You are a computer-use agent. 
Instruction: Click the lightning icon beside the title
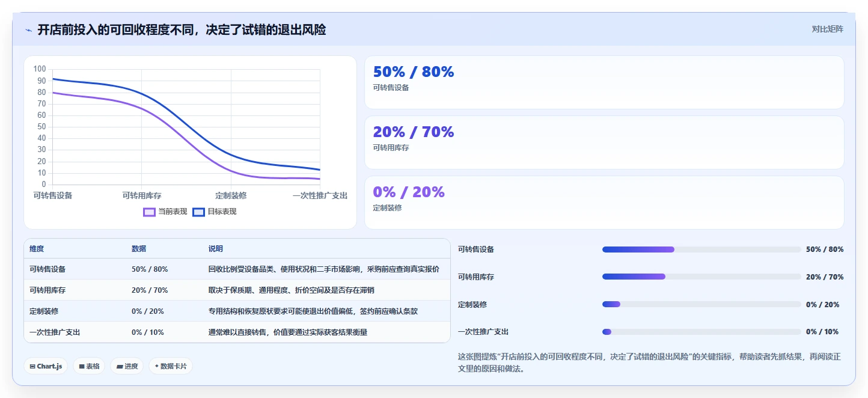pos(29,30)
